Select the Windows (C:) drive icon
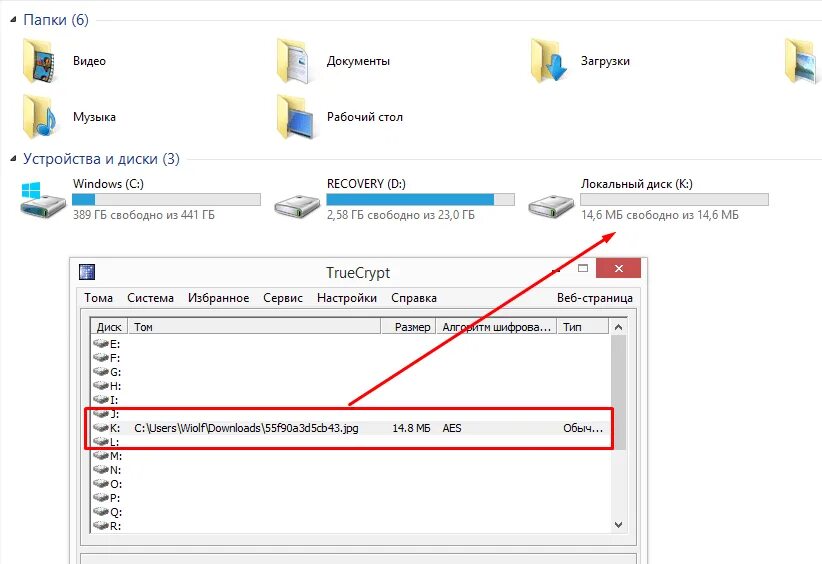Screen dimensions: 822x564 tap(42, 200)
